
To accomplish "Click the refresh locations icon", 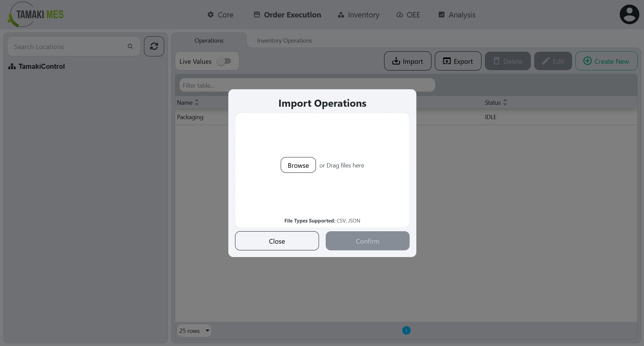I will pyautogui.click(x=154, y=46).
